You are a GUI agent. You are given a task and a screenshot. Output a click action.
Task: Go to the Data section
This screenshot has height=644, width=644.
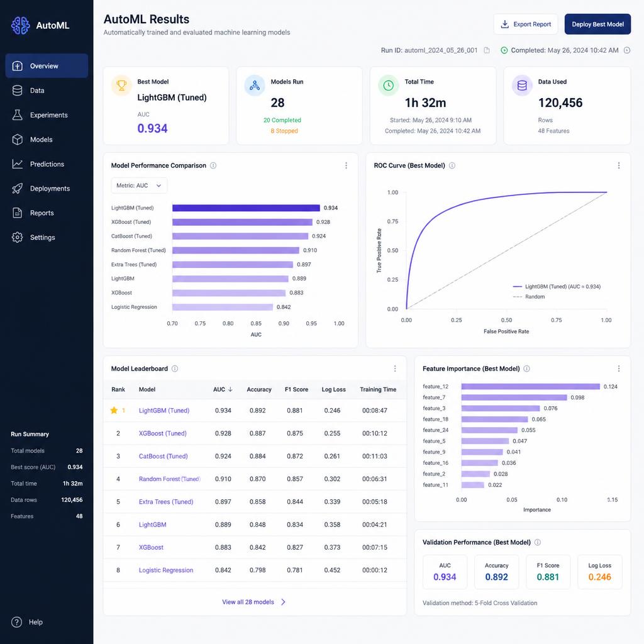(47, 91)
